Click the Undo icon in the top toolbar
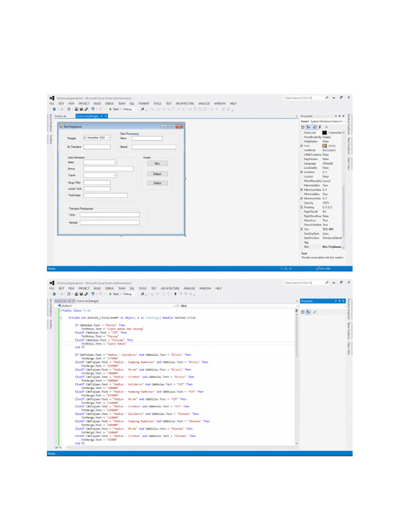399x532 pixels. click(93, 109)
